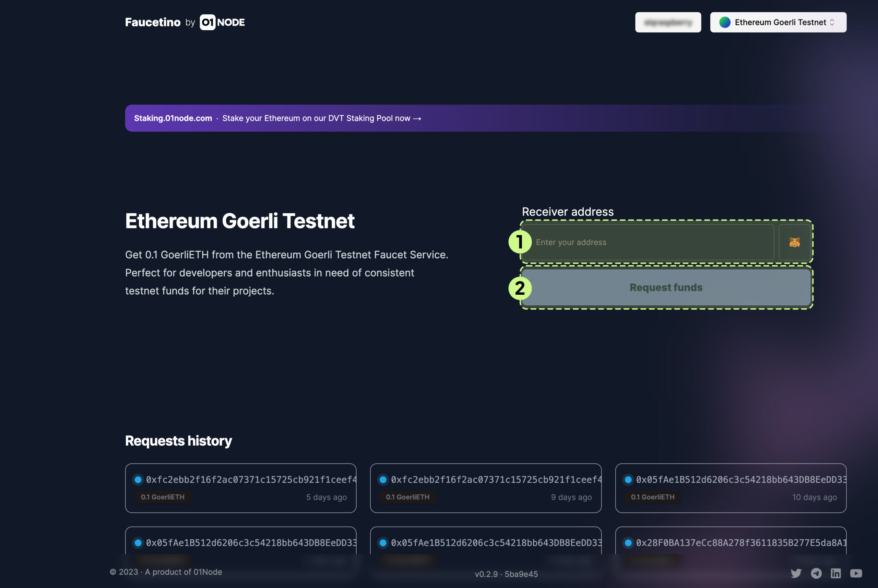Click the 0.1 GoerliETH badge, 10 days ago card

(x=653, y=497)
